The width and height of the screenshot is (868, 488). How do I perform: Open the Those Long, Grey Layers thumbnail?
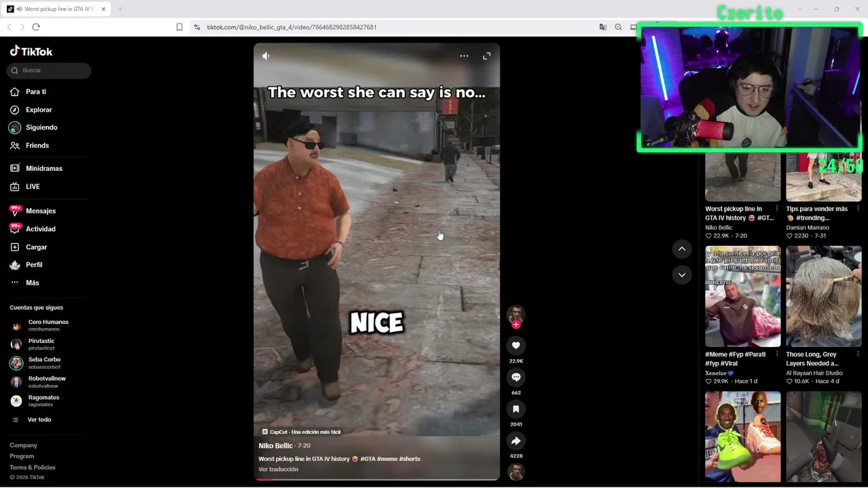824,297
